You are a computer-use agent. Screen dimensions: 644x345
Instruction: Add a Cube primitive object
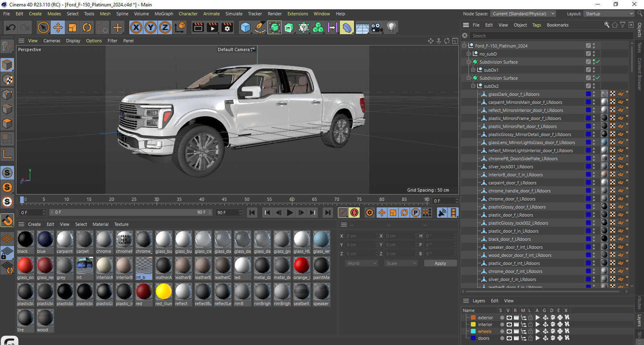(245, 27)
